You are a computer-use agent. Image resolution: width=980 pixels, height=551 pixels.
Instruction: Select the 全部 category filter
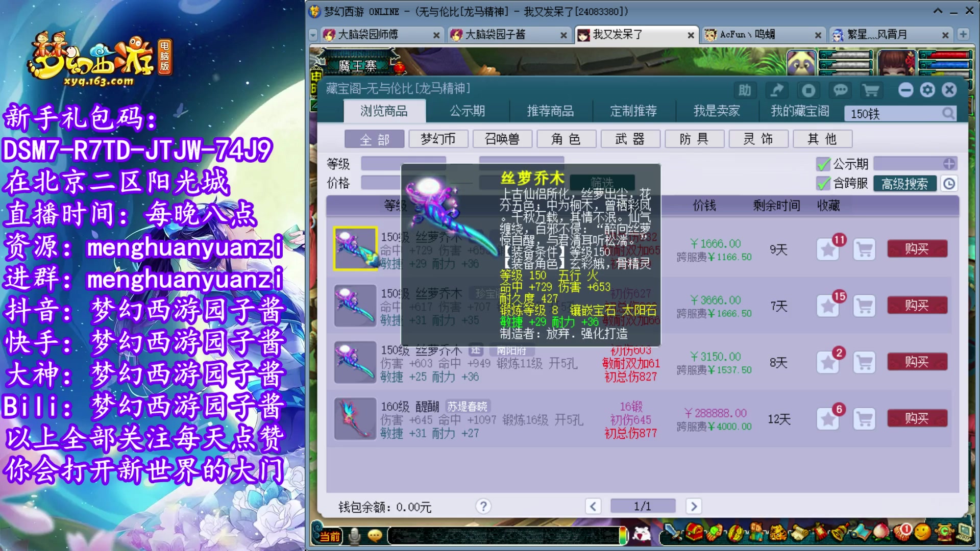point(375,139)
